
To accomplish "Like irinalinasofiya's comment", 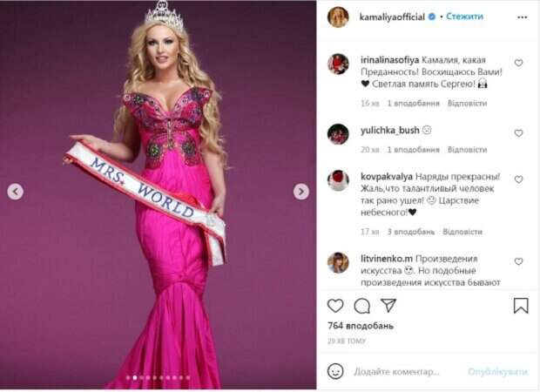I will [518, 63].
